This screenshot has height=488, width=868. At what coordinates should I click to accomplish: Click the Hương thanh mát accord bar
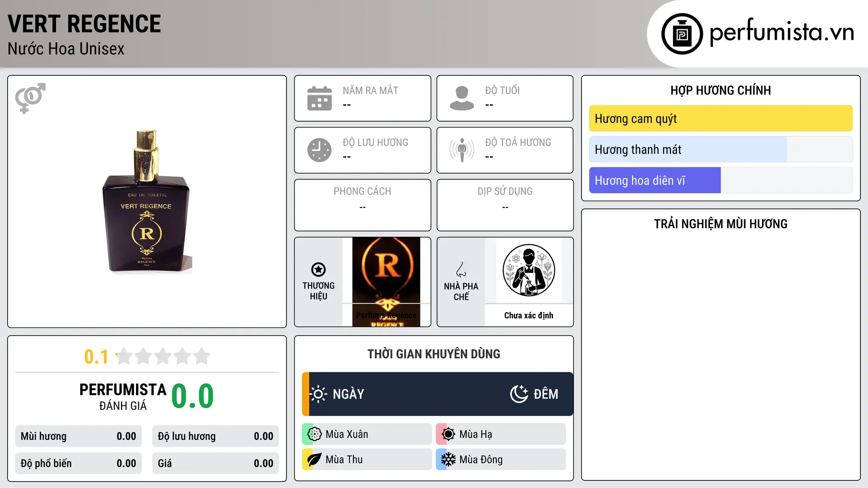pos(721,150)
